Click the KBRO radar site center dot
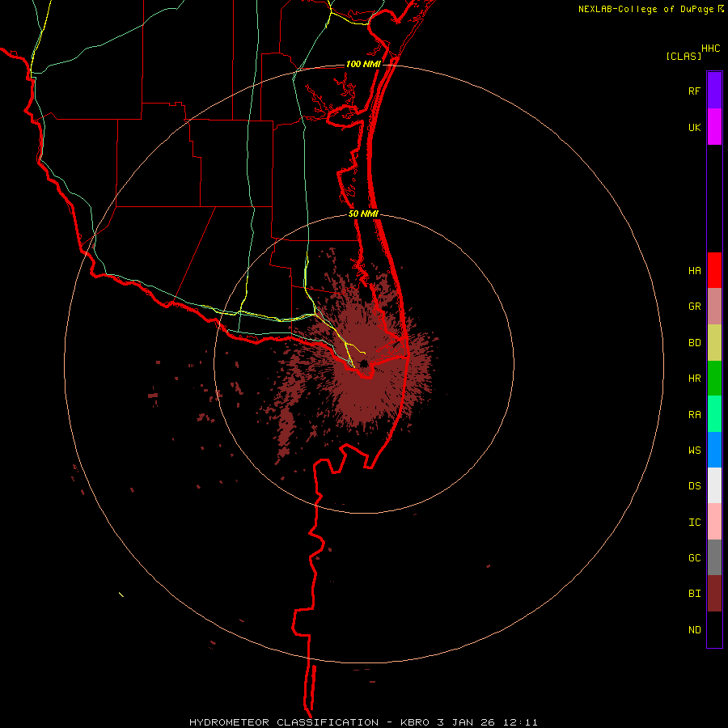The height and width of the screenshot is (728, 728). tap(364, 363)
